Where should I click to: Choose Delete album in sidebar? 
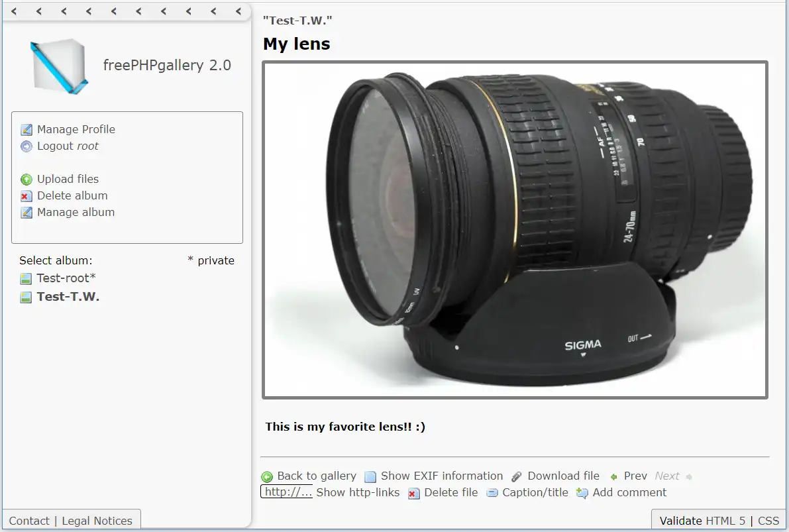tap(72, 196)
